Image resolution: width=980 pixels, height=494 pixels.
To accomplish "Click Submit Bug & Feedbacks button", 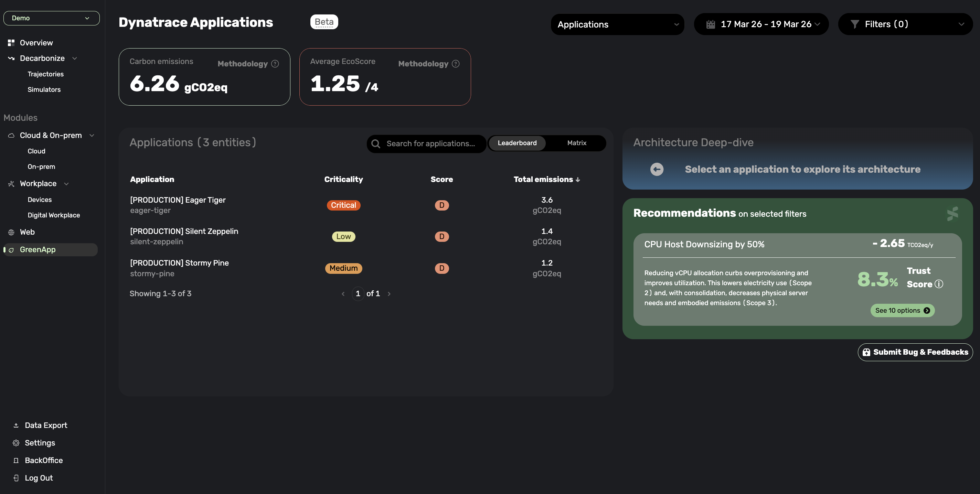I will pos(915,352).
